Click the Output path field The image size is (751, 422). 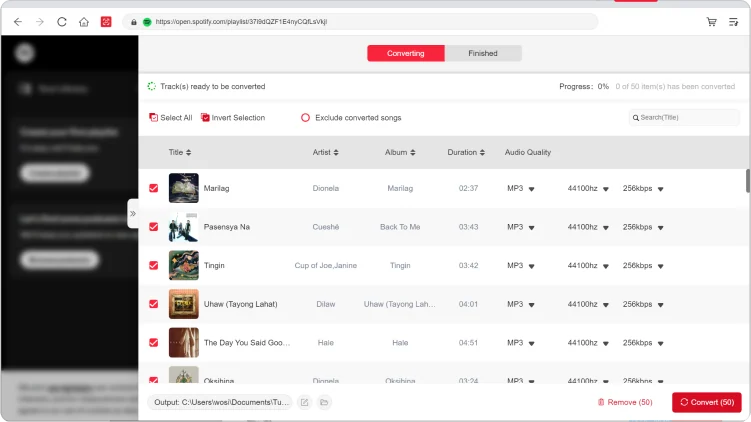[221, 402]
